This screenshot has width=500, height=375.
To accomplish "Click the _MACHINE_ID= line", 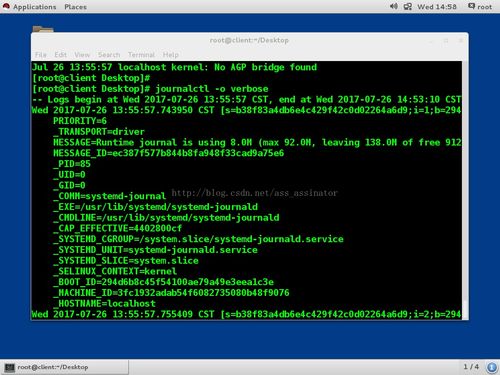I will 171,293.
